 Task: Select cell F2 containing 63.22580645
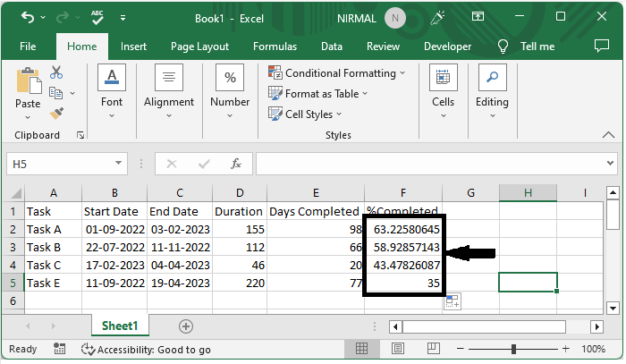(403, 231)
